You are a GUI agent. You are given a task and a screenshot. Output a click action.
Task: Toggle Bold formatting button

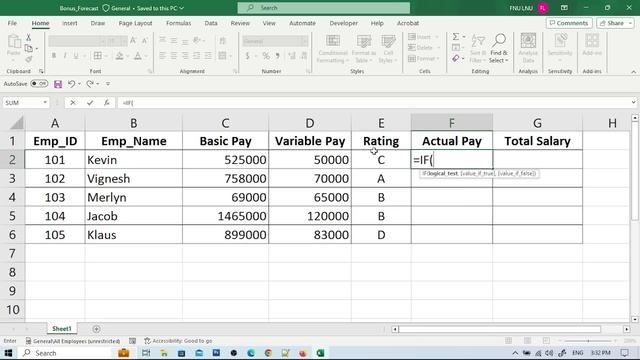pos(53,56)
